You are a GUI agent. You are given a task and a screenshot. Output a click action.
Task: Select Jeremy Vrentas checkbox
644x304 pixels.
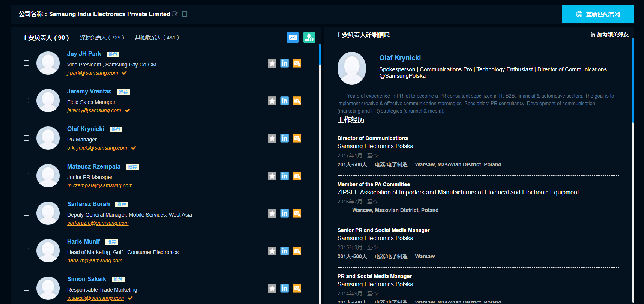click(26, 101)
